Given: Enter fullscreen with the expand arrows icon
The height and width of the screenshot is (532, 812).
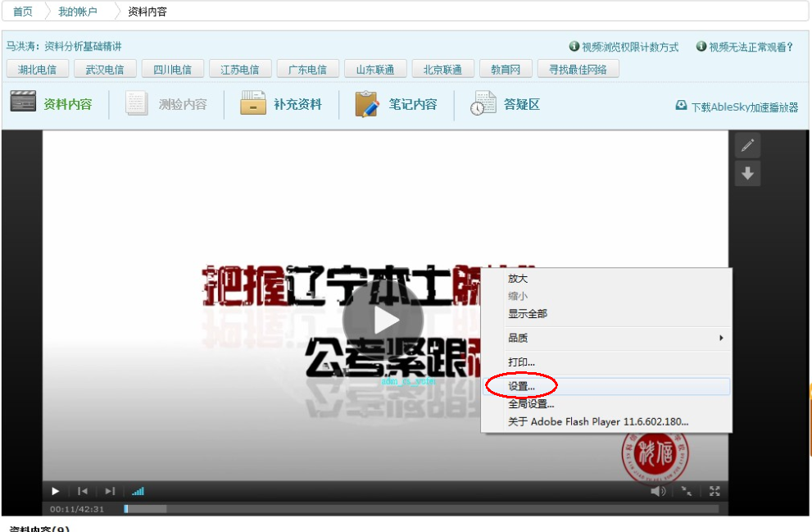Looking at the screenshot, I should point(714,491).
